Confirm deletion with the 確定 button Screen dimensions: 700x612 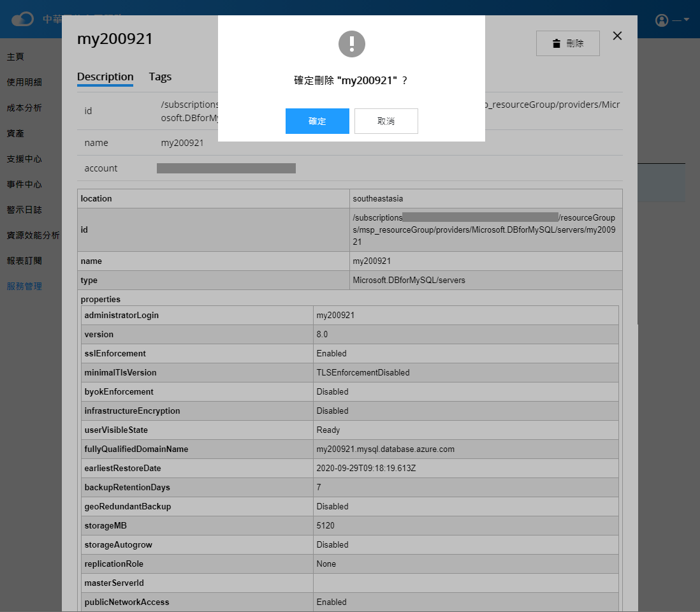point(317,121)
